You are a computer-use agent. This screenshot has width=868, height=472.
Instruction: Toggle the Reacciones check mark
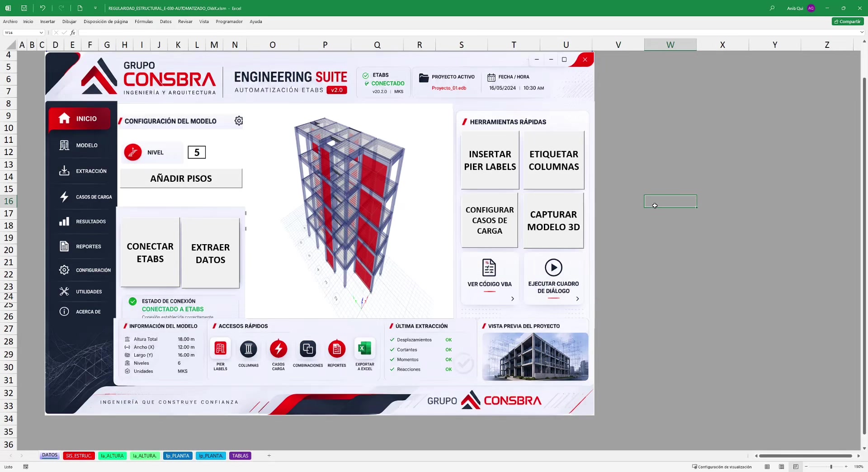[x=392, y=369]
